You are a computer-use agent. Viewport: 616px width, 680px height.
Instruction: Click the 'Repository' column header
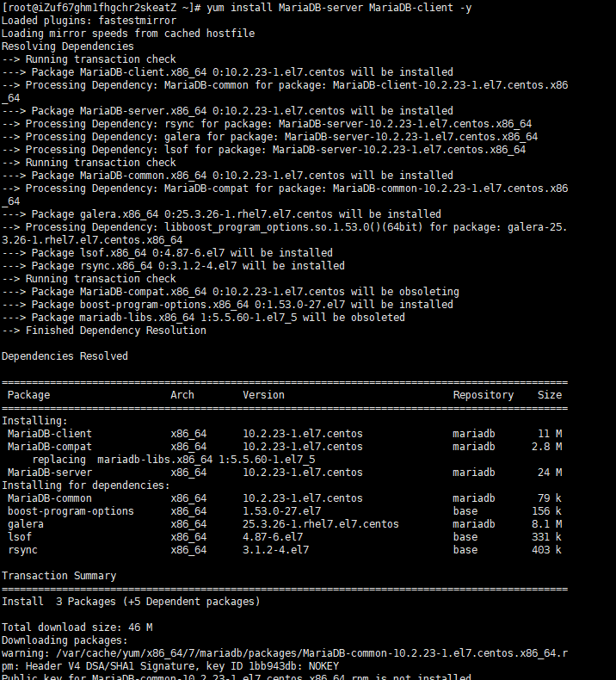tap(484, 395)
